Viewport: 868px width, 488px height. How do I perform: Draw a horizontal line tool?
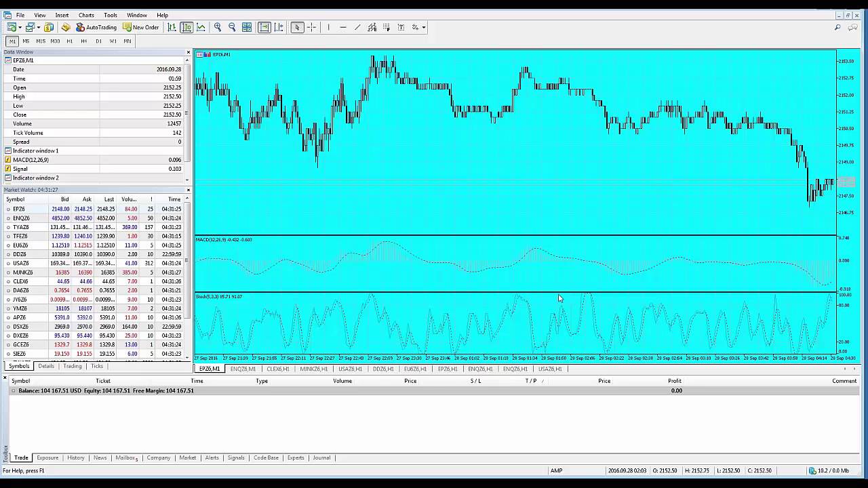[343, 27]
